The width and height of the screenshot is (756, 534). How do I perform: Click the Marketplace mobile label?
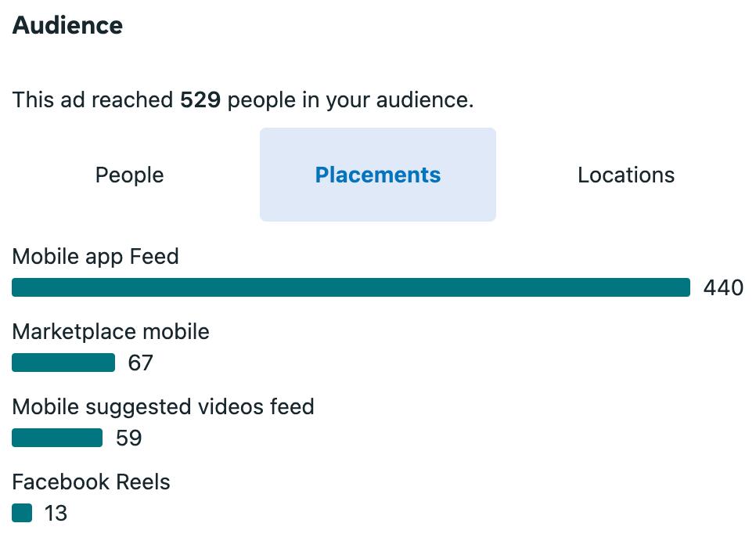pos(110,331)
